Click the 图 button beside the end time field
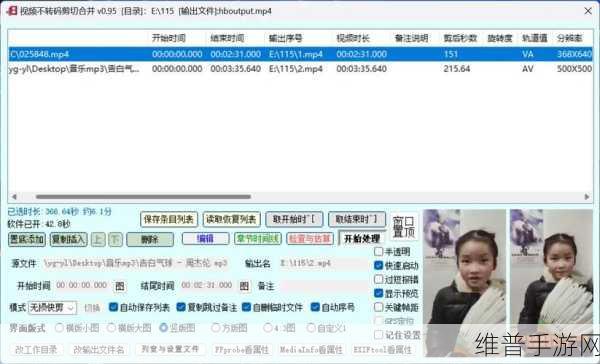 point(244,286)
